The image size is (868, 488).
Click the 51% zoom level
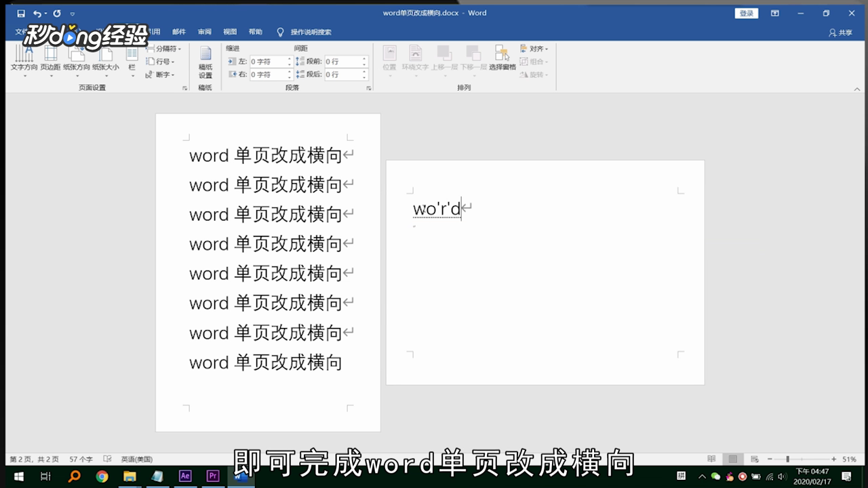click(850, 459)
